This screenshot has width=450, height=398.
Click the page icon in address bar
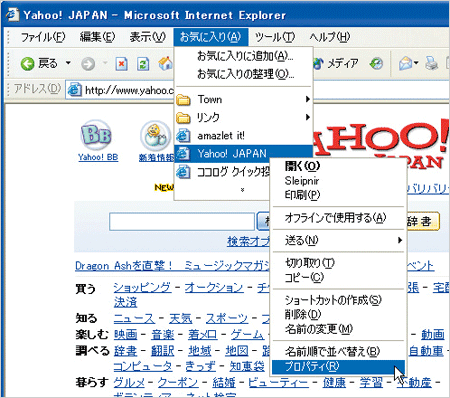(75, 90)
